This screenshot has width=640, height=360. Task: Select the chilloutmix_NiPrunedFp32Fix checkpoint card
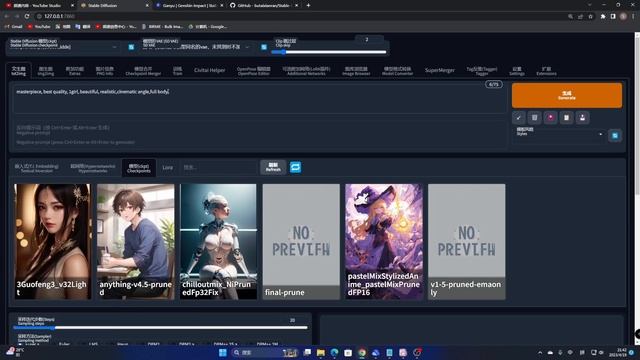218,242
